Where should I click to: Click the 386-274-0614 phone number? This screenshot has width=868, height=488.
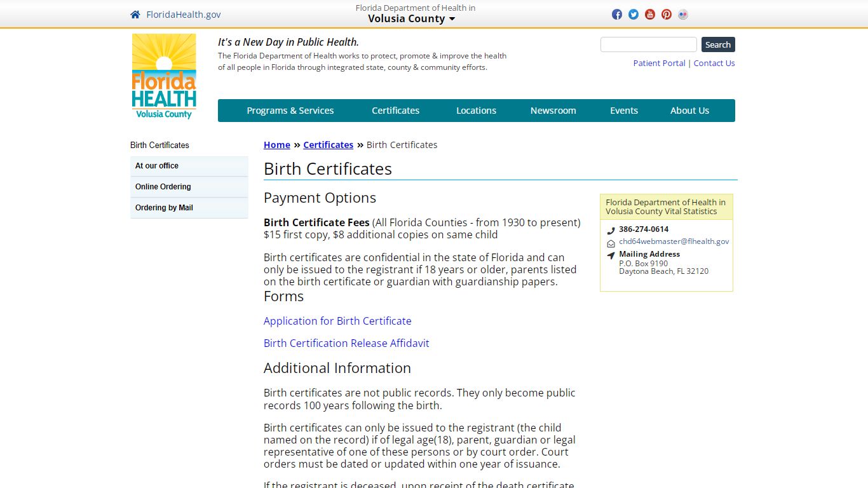644,229
